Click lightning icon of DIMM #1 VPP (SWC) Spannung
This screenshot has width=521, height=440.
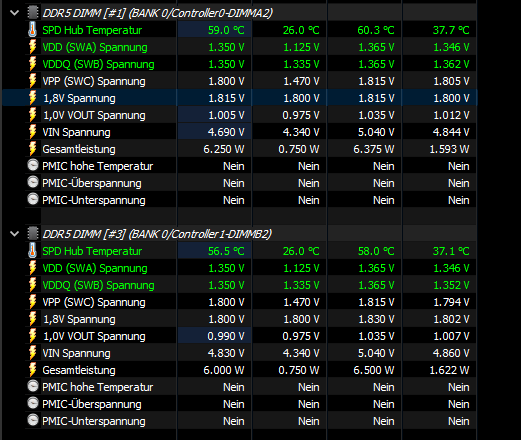(33, 81)
